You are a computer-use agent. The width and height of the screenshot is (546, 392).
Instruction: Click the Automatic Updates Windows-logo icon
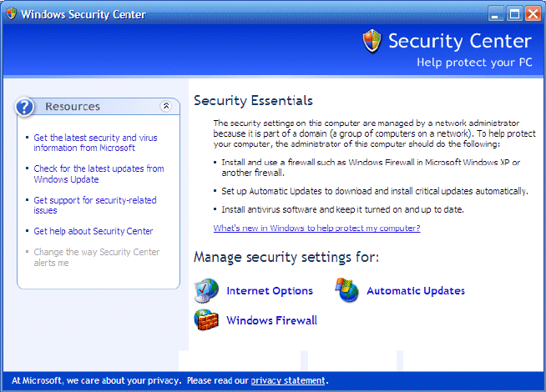(x=346, y=290)
